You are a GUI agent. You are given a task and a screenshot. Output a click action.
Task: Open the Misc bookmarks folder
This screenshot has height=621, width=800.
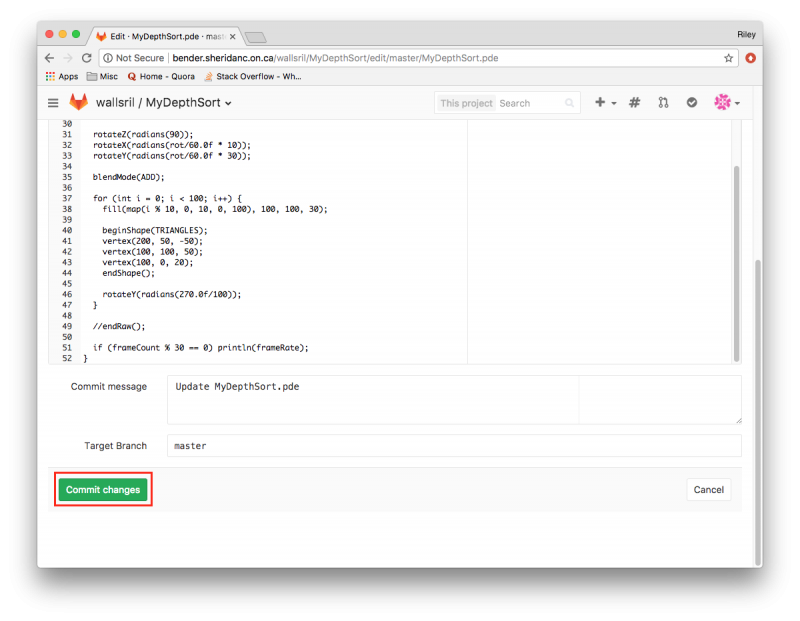pos(103,77)
